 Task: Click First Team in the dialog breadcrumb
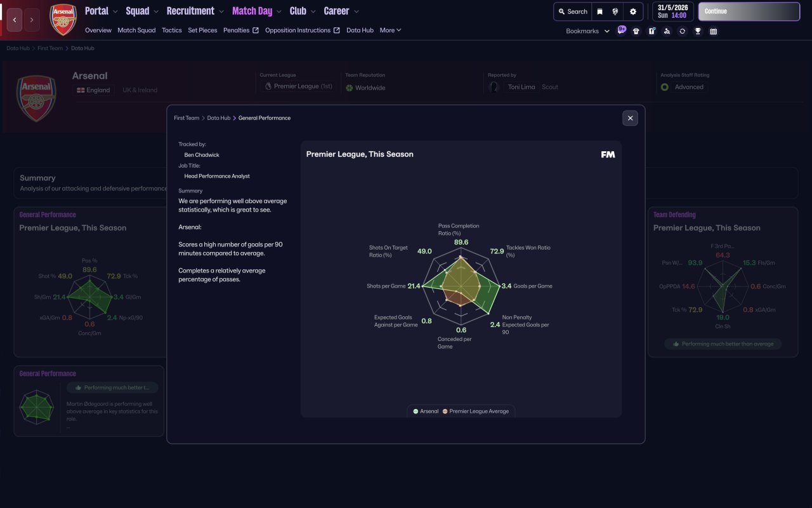[x=187, y=118]
